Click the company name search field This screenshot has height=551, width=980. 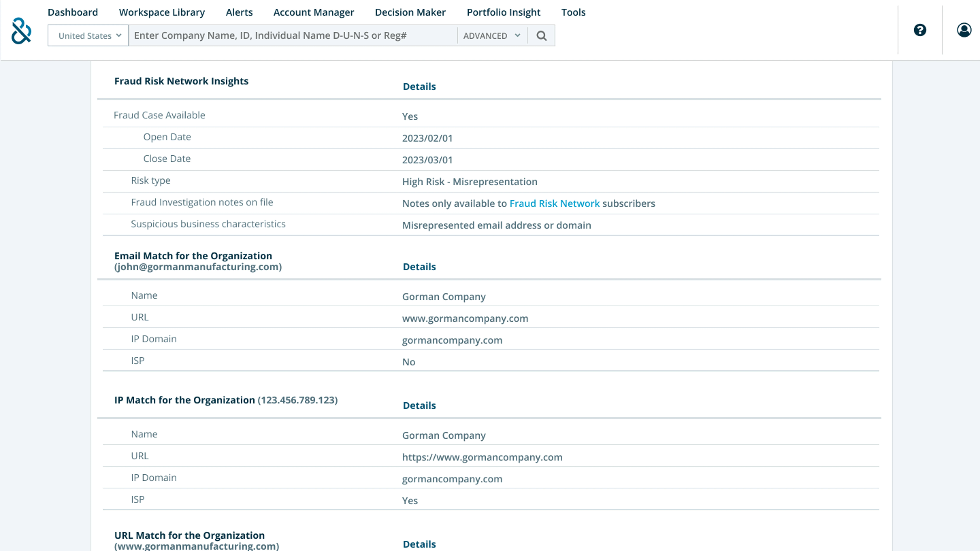293,36
